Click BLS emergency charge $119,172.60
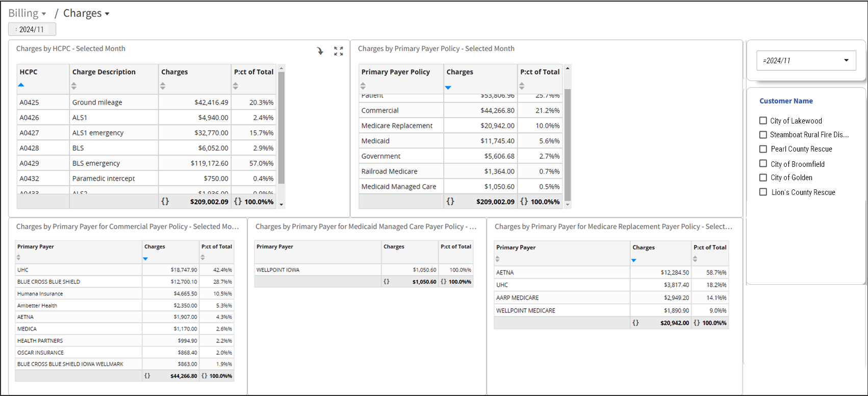Image resolution: width=868 pixels, height=396 pixels. tap(195, 163)
